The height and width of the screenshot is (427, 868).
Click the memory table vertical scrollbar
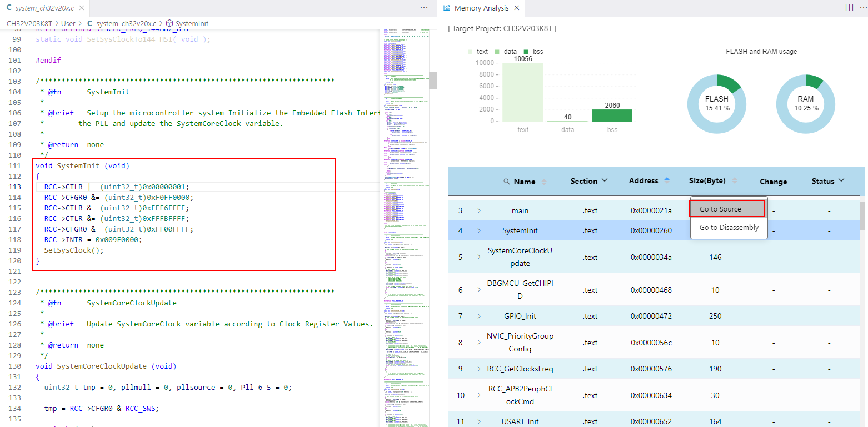862,215
